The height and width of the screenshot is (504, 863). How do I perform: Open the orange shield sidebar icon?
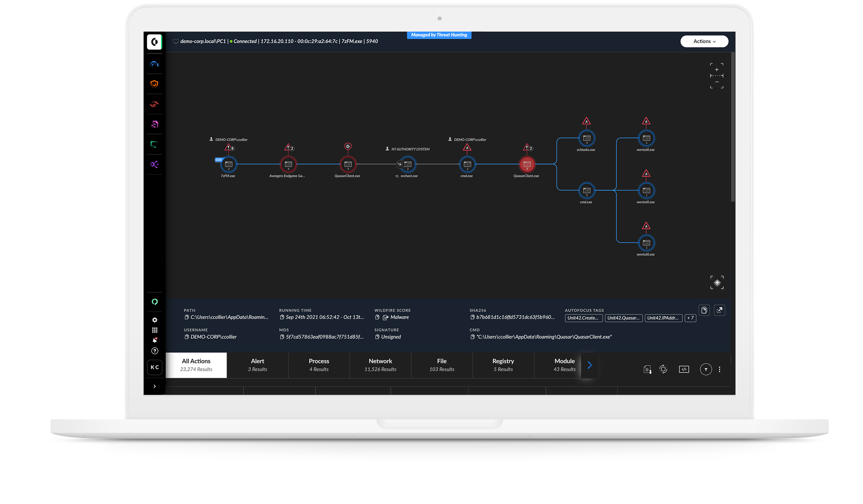[x=154, y=84]
